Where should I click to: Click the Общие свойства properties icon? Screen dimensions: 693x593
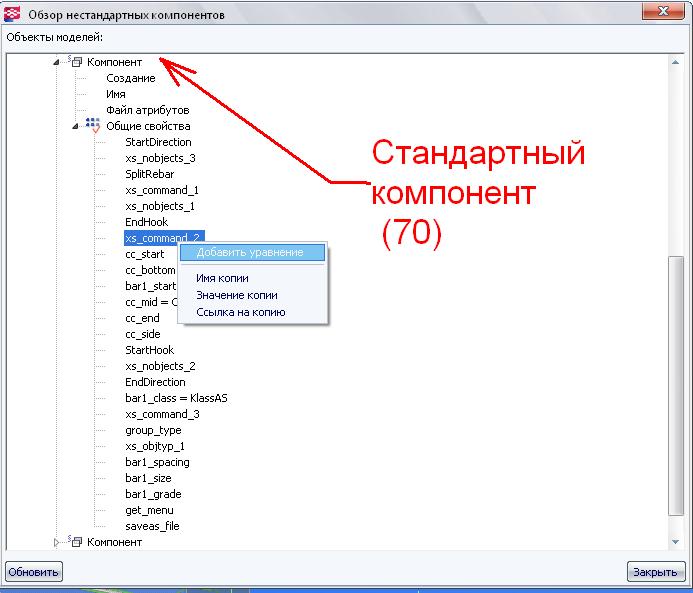(93, 126)
